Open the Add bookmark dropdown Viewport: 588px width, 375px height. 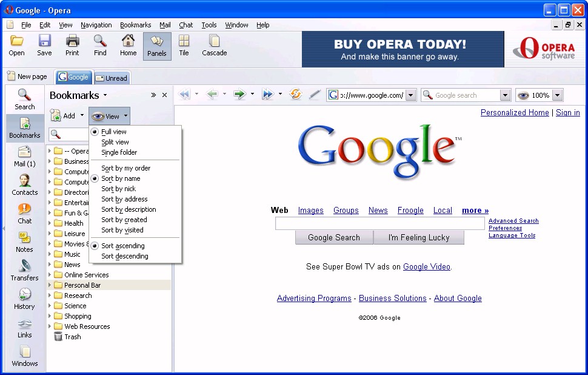(x=82, y=116)
